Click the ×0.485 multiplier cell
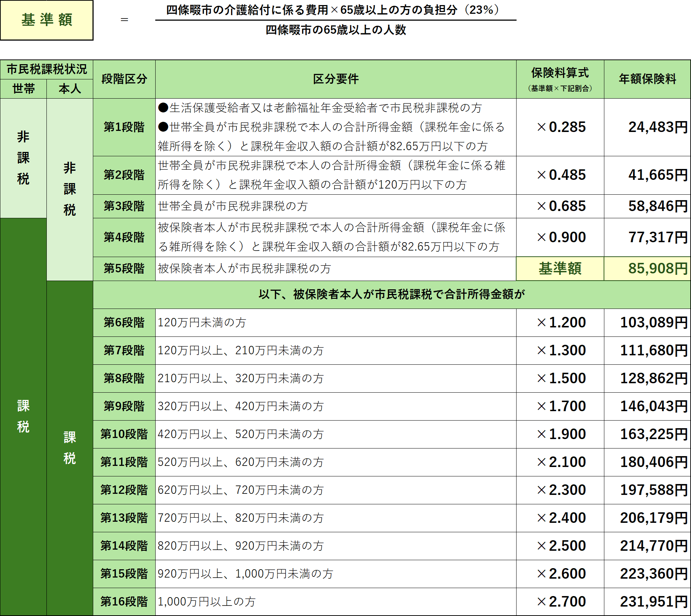 [x=560, y=175]
